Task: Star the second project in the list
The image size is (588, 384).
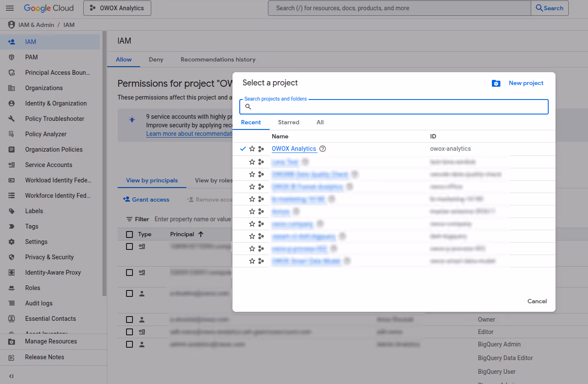Action: click(x=252, y=162)
